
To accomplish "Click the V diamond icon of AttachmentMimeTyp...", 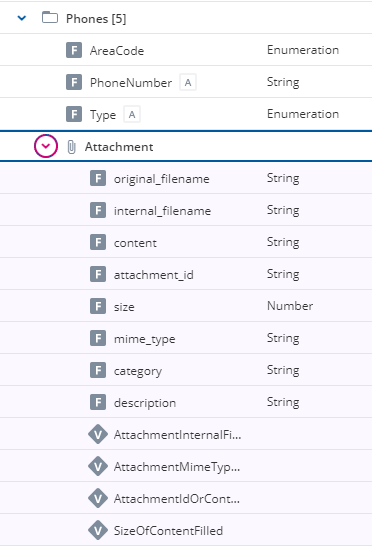I will click(x=98, y=466).
